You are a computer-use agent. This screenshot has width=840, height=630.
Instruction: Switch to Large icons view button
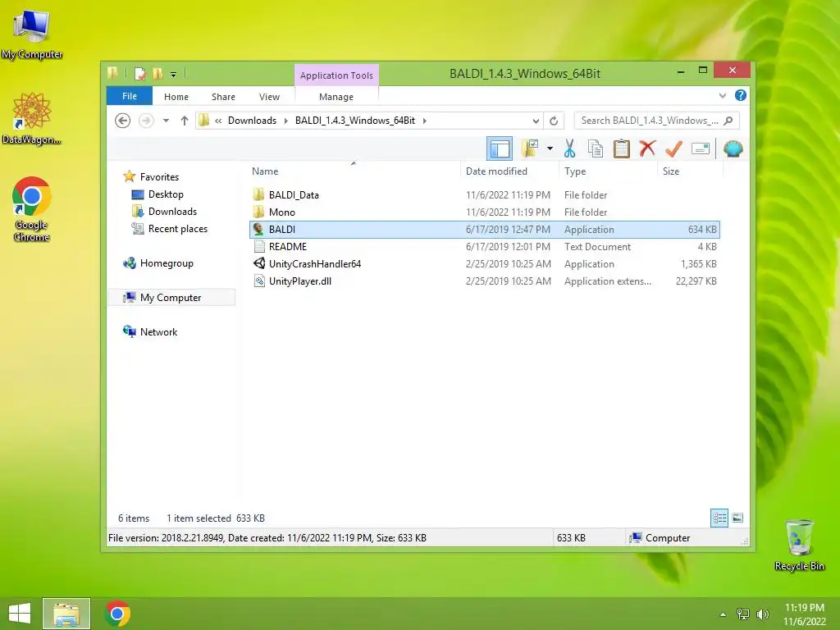tap(737, 518)
